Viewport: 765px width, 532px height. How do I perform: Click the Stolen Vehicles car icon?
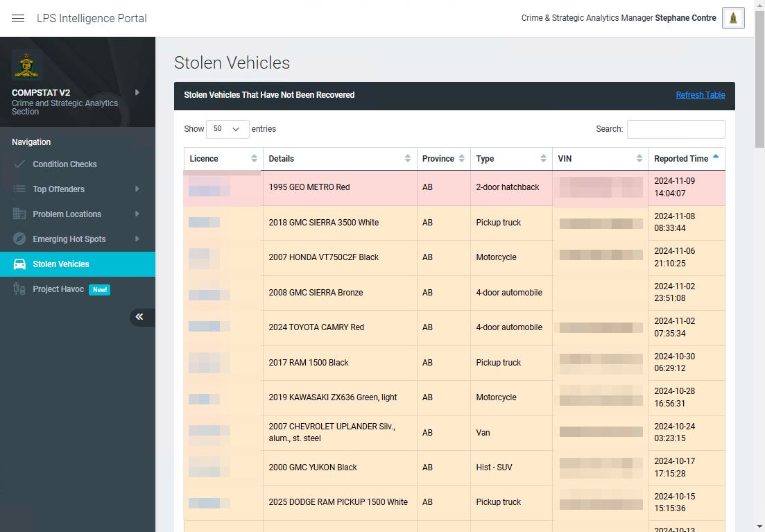tap(19, 264)
